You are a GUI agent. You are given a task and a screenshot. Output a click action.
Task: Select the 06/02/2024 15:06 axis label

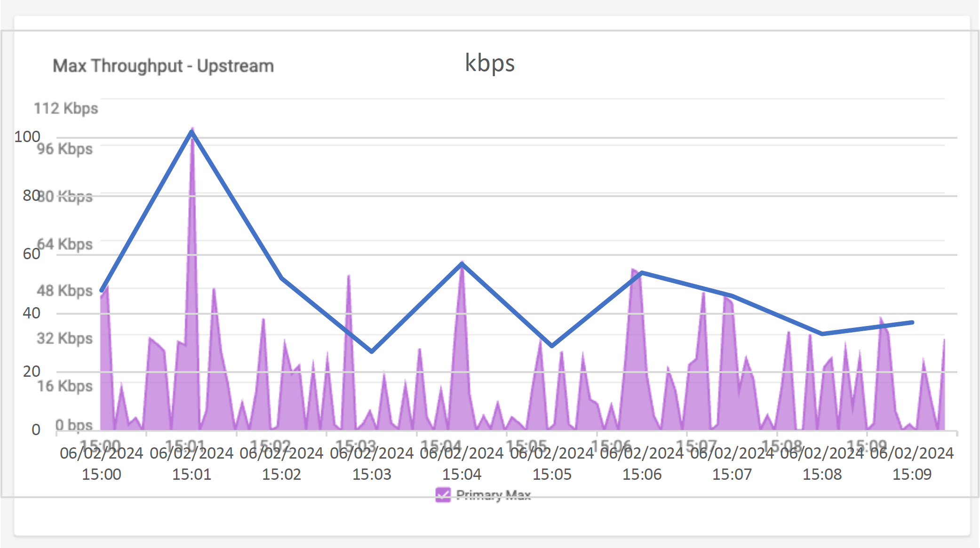[x=642, y=463]
